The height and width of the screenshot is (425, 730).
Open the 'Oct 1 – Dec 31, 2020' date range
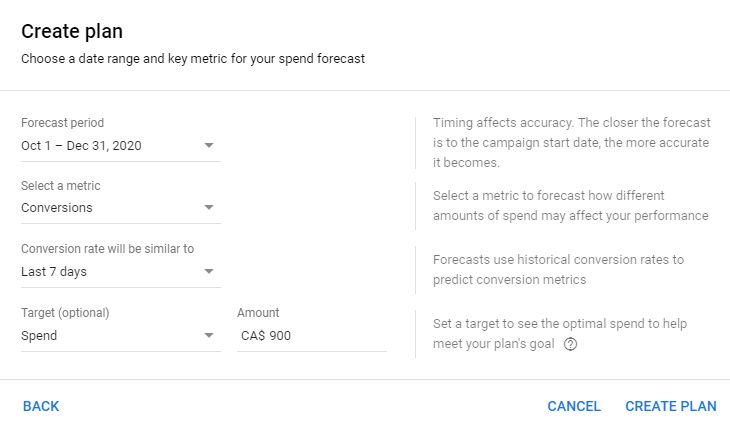point(82,146)
